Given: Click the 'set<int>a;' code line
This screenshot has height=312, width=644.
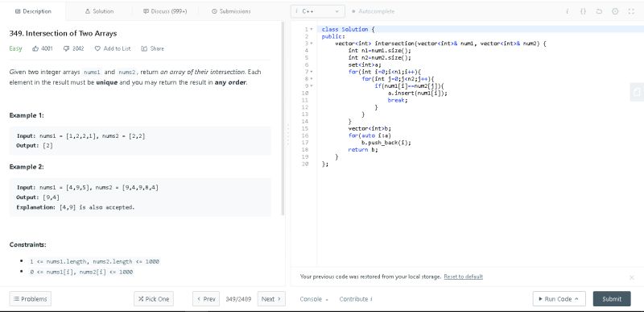Looking at the screenshot, I should pos(365,64).
